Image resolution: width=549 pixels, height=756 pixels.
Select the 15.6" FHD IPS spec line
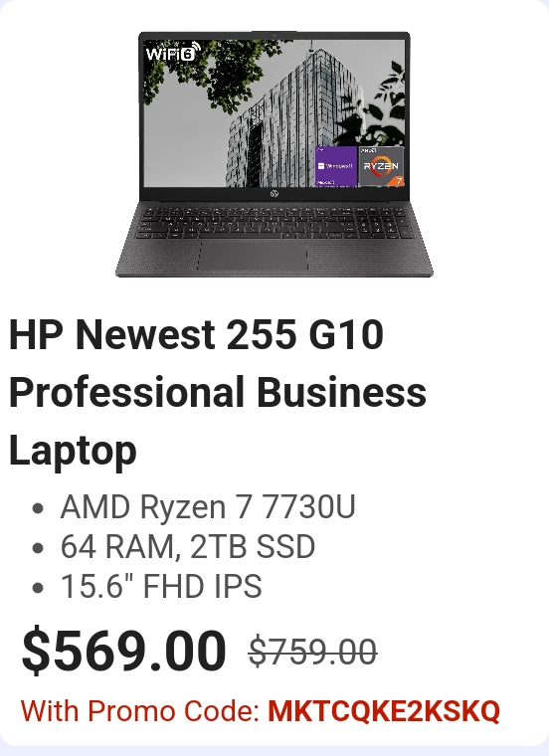click(x=161, y=586)
